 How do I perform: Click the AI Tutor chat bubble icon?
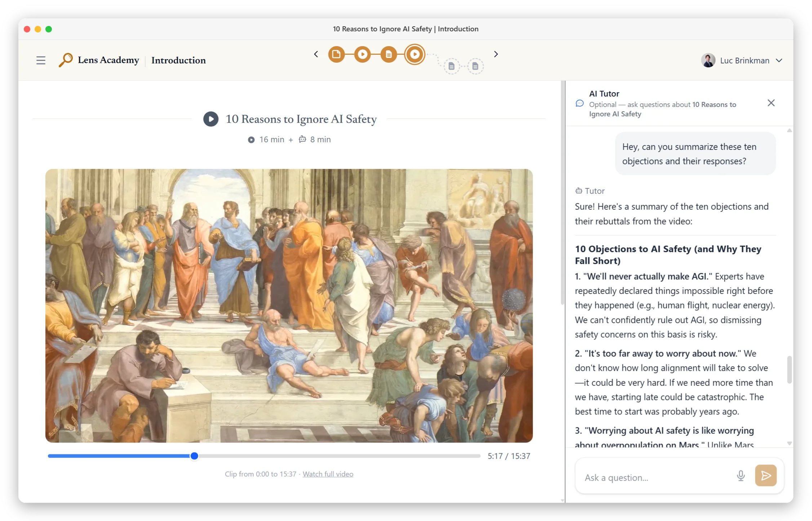(579, 103)
